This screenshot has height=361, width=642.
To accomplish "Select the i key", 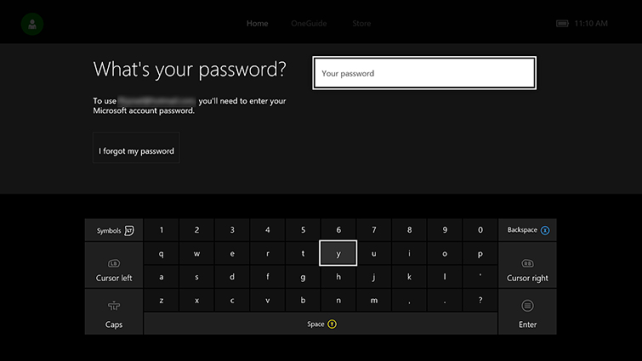I will [409, 253].
